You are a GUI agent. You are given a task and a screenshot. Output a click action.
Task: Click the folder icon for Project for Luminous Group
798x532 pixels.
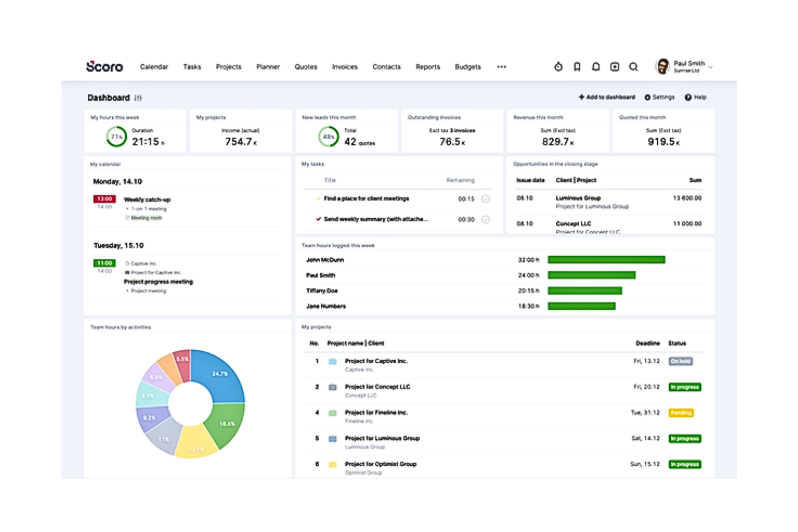point(333,439)
